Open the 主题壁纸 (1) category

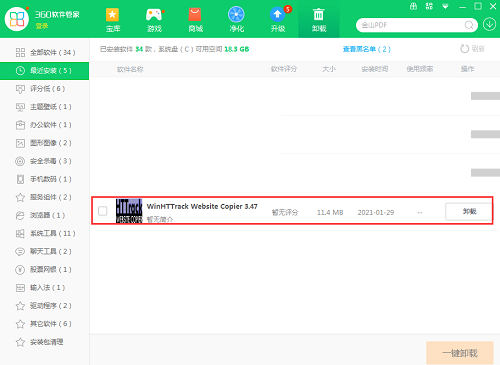click(x=45, y=107)
